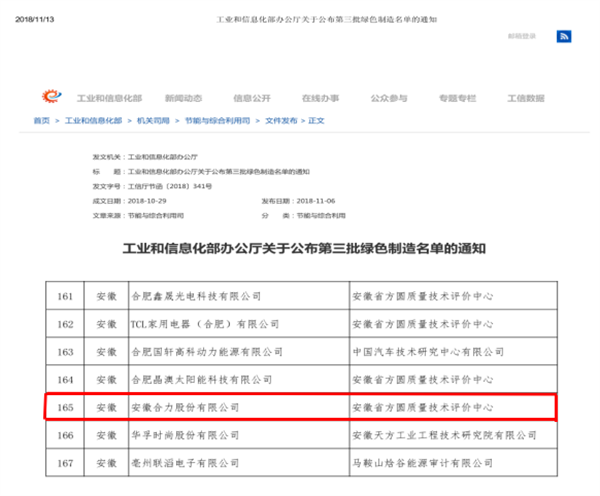Click the page header date 2018/11/13
This screenshot has width=600, height=496.
(x=34, y=19)
